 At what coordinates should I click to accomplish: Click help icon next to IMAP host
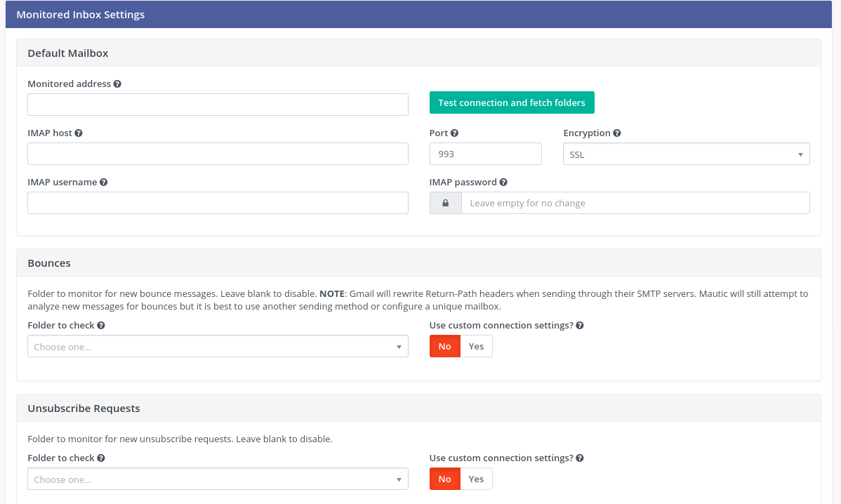click(79, 133)
